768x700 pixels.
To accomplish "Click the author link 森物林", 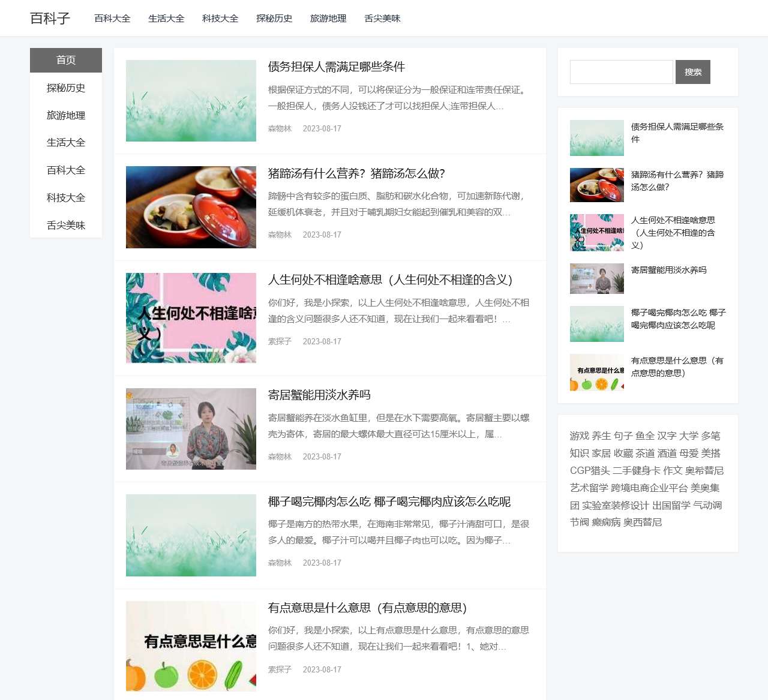I will click(280, 128).
